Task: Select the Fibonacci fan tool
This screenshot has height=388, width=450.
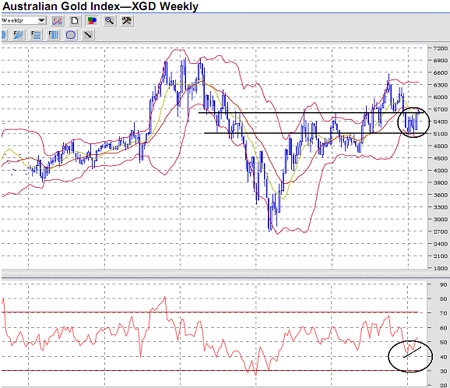Action: click(x=18, y=35)
